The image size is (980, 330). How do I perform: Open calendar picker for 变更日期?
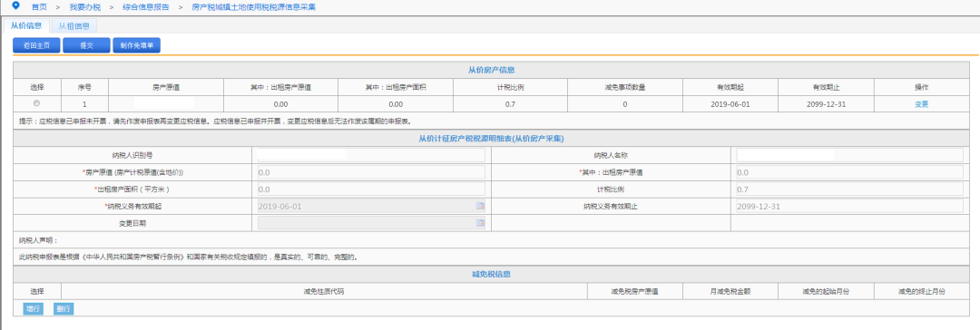pyautogui.click(x=480, y=222)
